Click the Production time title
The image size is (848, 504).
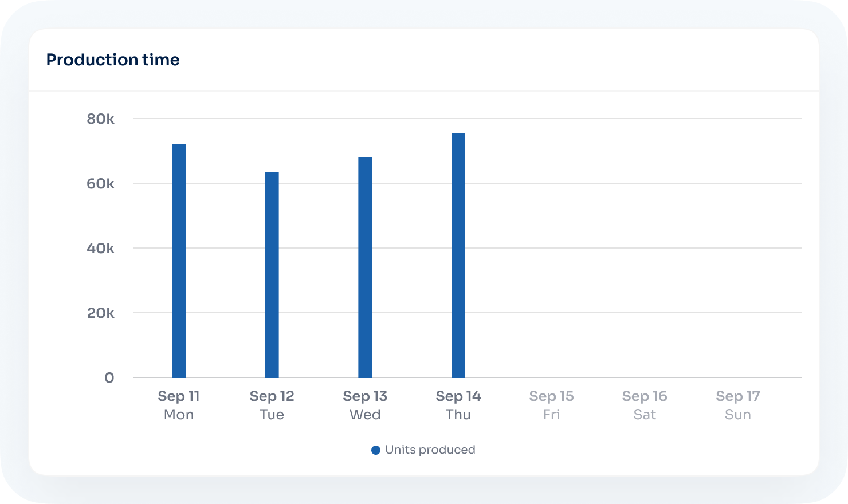[113, 60]
